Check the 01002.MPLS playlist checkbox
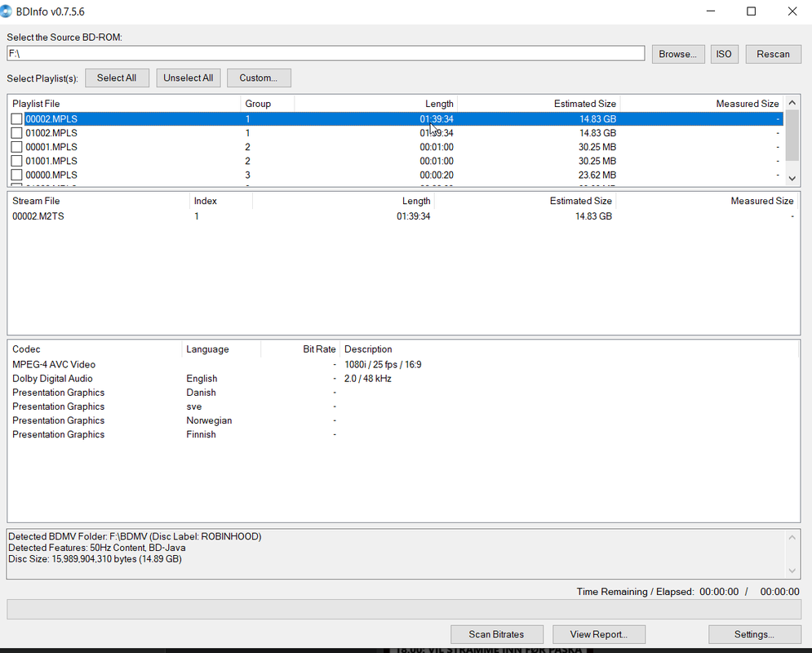The height and width of the screenshot is (653, 812). pos(16,133)
